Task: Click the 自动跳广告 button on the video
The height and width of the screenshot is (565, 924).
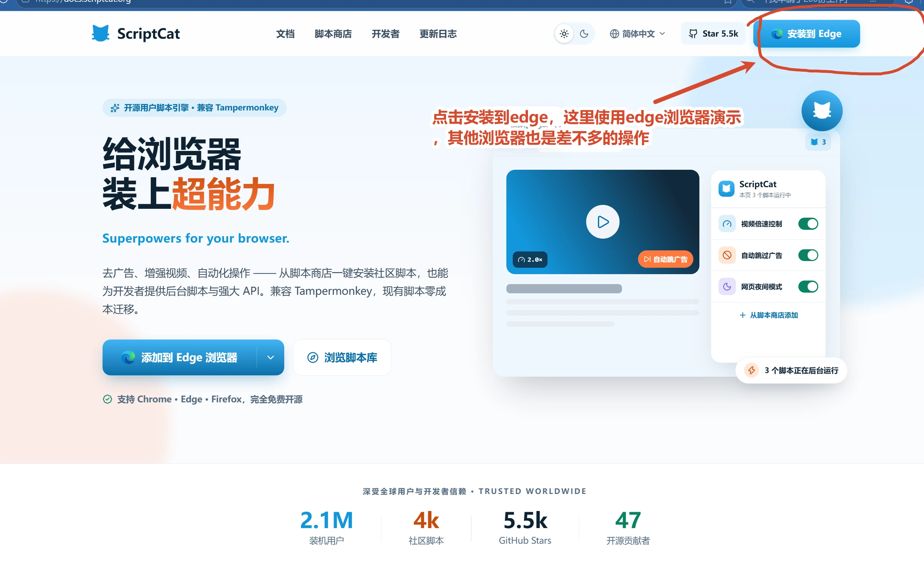Action: coord(665,259)
